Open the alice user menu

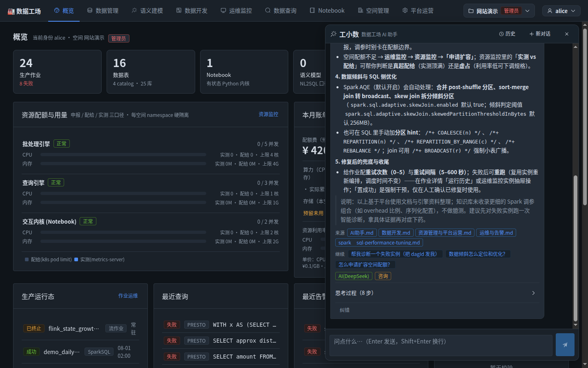click(561, 11)
